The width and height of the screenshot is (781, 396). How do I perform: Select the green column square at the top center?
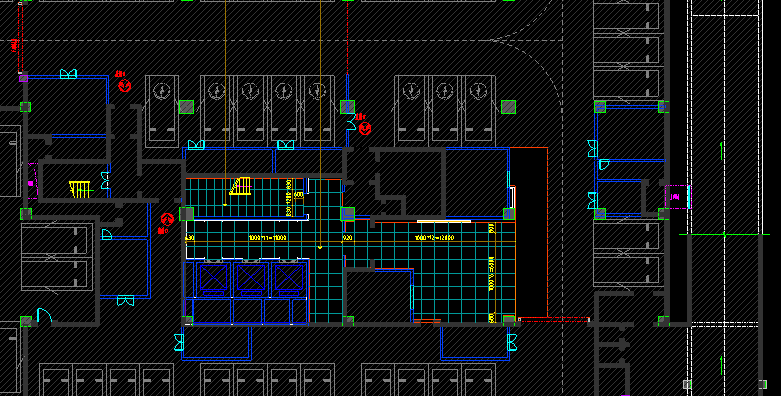pyautogui.click(x=347, y=107)
